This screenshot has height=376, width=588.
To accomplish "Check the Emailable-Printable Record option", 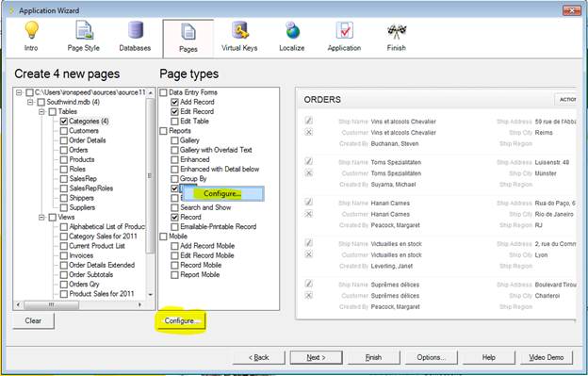I will (174, 227).
